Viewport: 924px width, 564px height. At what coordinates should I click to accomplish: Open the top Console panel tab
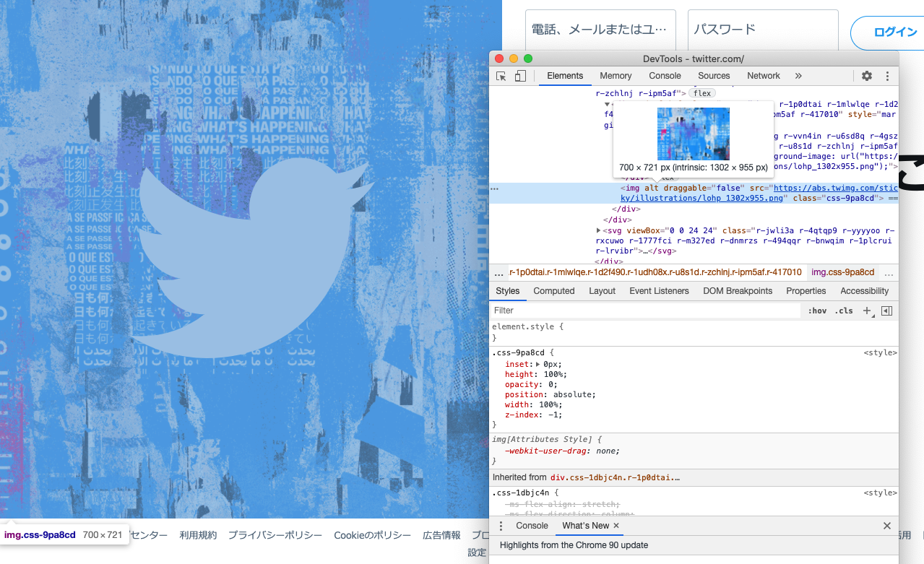tap(665, 76)
